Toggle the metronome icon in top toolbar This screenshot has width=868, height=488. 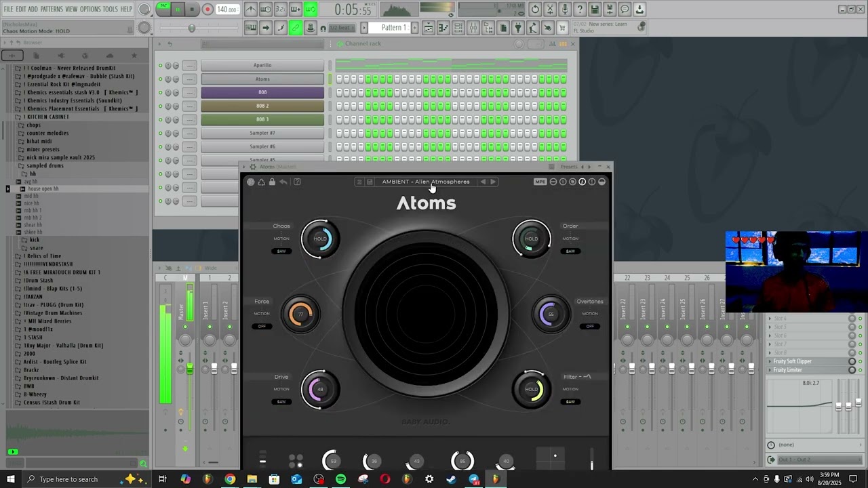251,9
